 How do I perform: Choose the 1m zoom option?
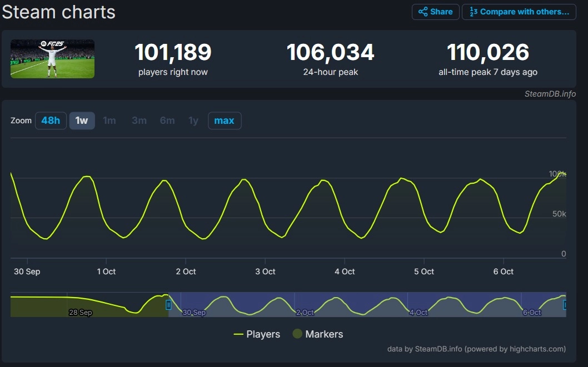tap(109, 120)
